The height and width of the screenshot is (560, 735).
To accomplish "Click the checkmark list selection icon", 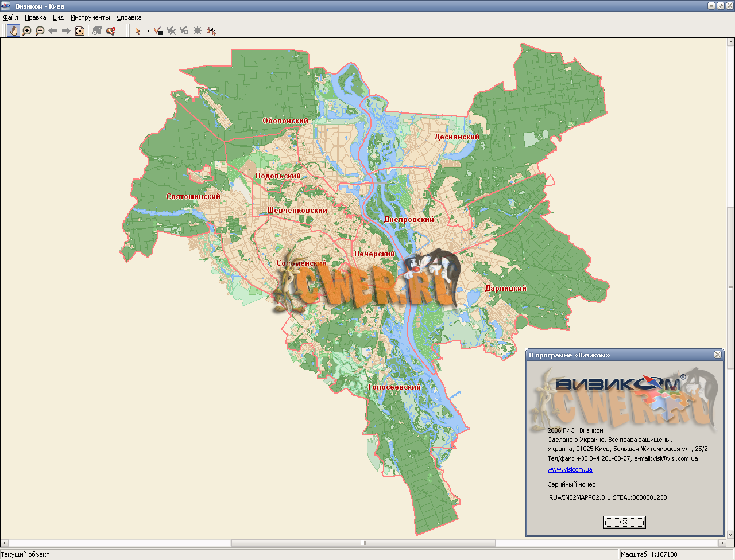I will pos(158,31).
